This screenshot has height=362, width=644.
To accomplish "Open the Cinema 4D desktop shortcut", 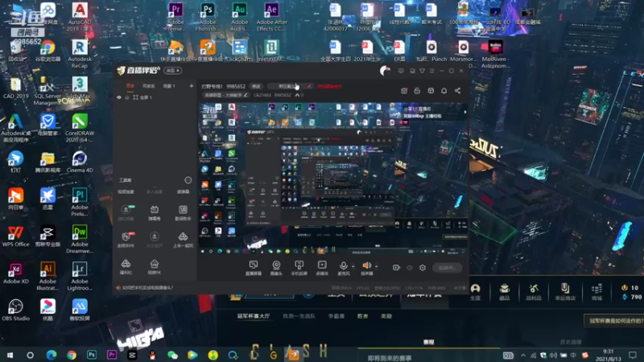I will [80, 162].
